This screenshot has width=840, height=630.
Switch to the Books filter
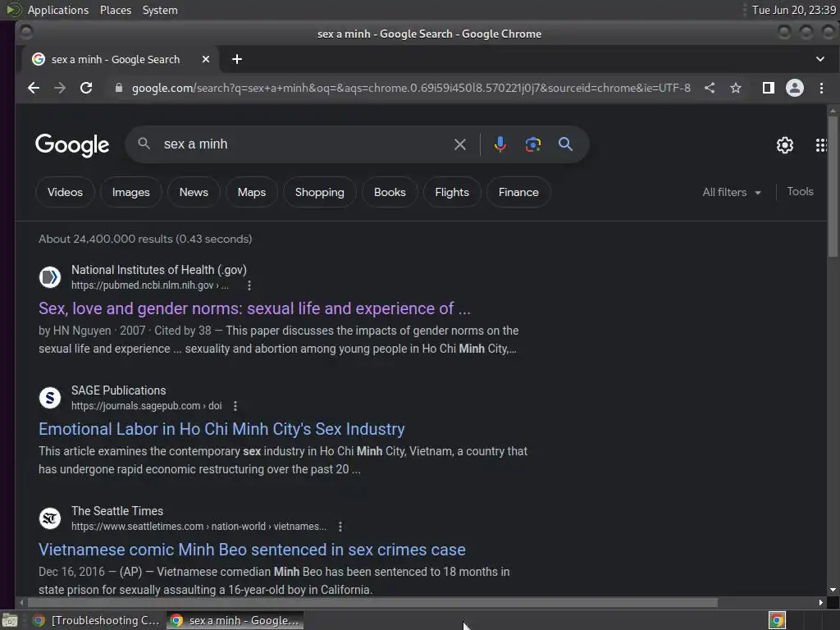point(390,192)
